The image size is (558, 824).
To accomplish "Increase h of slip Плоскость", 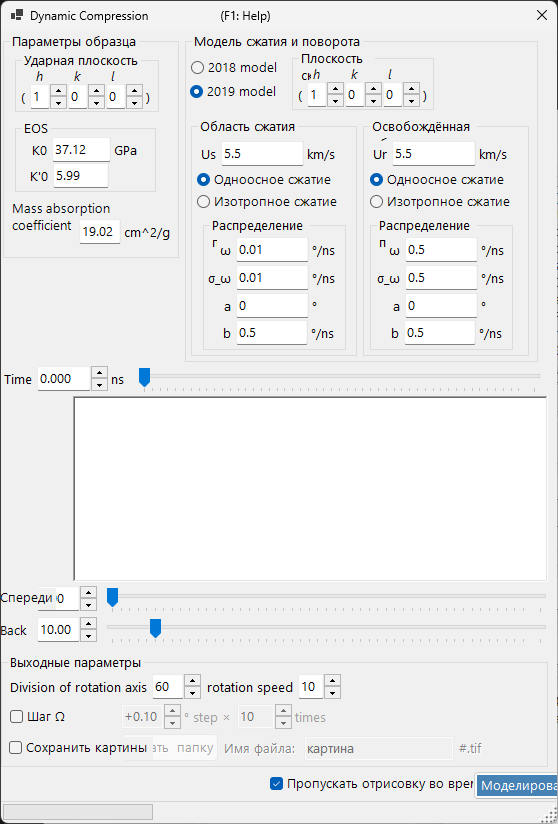I will (x=335, y=89).
